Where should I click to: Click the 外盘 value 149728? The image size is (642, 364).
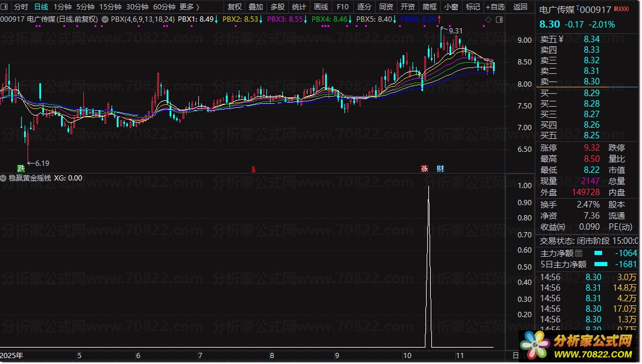(x=586, y=192)
